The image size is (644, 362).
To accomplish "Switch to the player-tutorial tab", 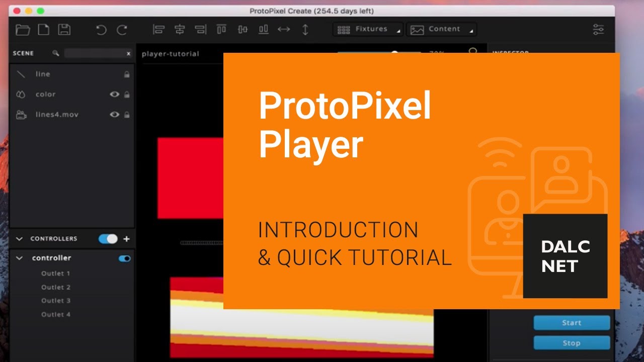I will click(171, 54).
